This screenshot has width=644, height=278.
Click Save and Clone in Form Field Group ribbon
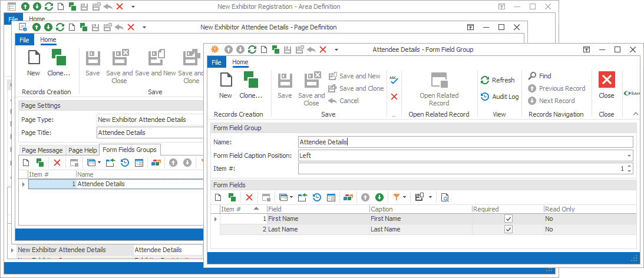pos(356,88)
